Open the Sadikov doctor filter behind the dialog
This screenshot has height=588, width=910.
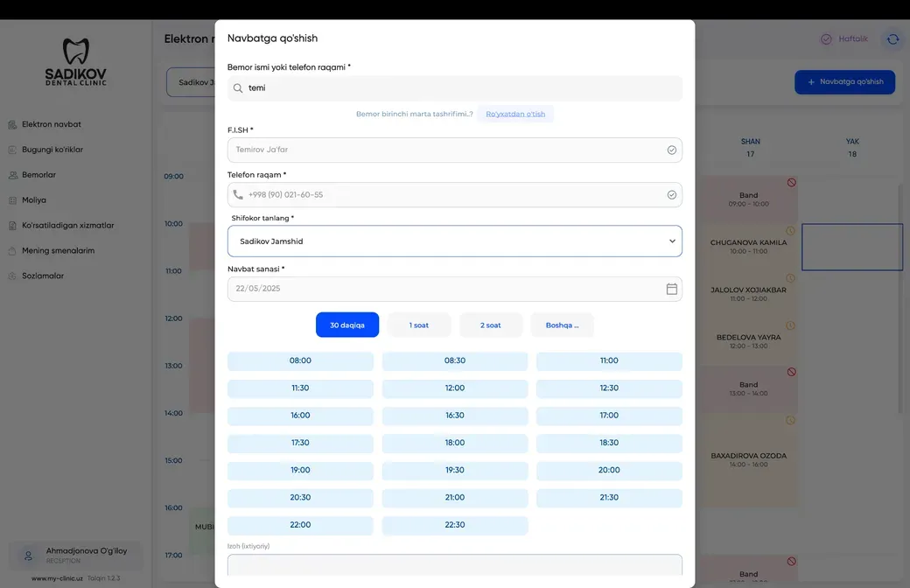[191, 82]
